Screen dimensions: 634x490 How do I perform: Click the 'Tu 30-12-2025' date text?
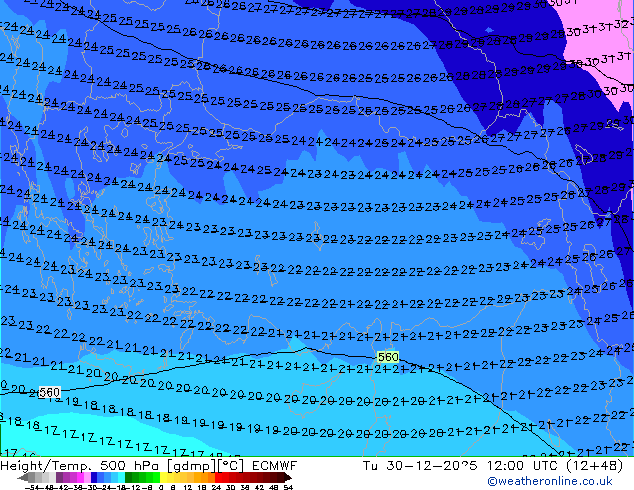[420, 466]
